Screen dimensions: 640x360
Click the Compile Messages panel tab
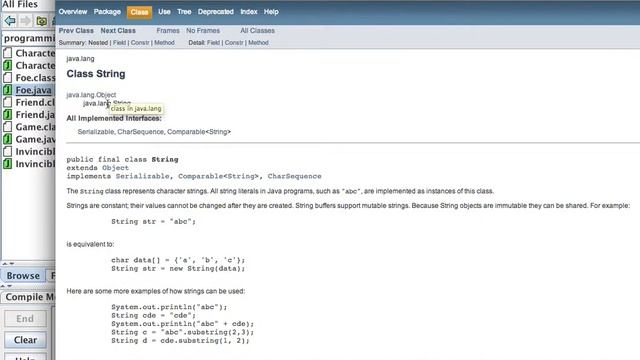point(29,297)
